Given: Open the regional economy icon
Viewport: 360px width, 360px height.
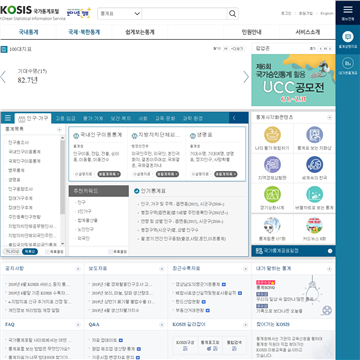Looking at the screenshot, I should coord(272,165).
